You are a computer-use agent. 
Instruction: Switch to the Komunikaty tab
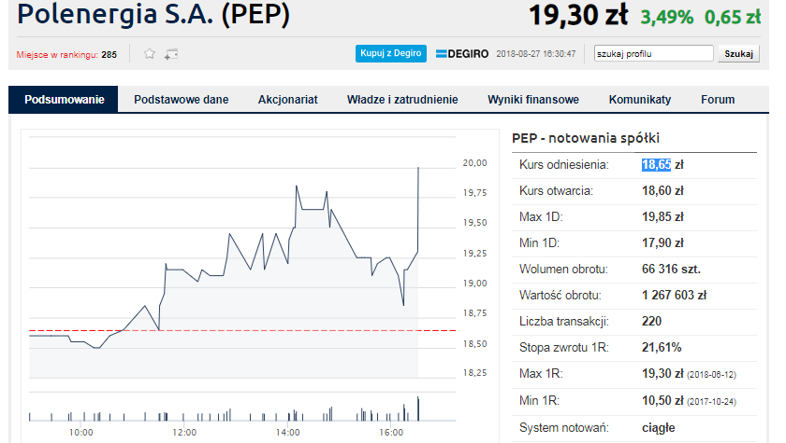[640, 99]
